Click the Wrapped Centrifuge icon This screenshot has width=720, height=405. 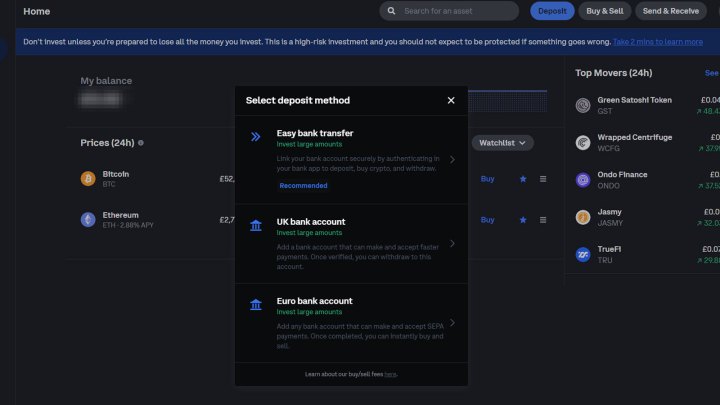point(583,142)
